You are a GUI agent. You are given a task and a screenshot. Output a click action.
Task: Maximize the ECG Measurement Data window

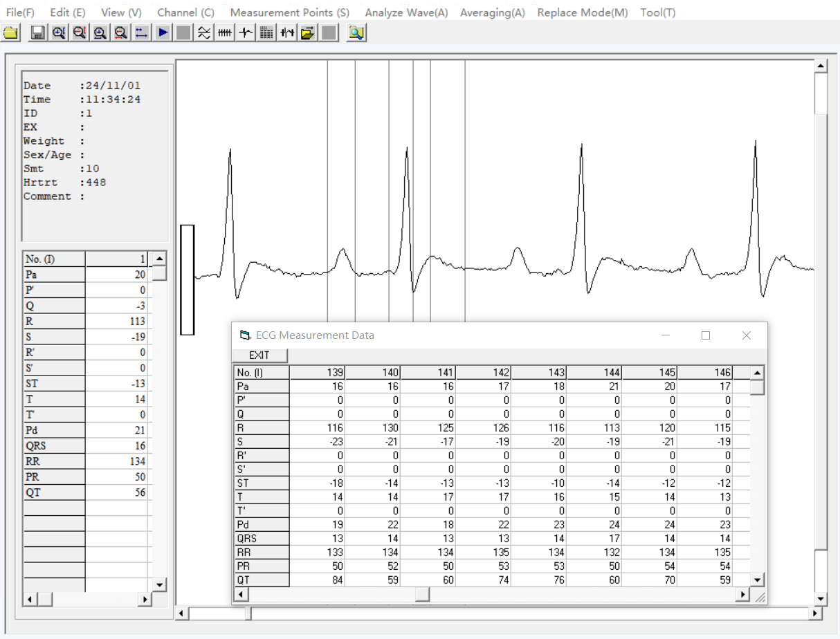pos(706,335)
